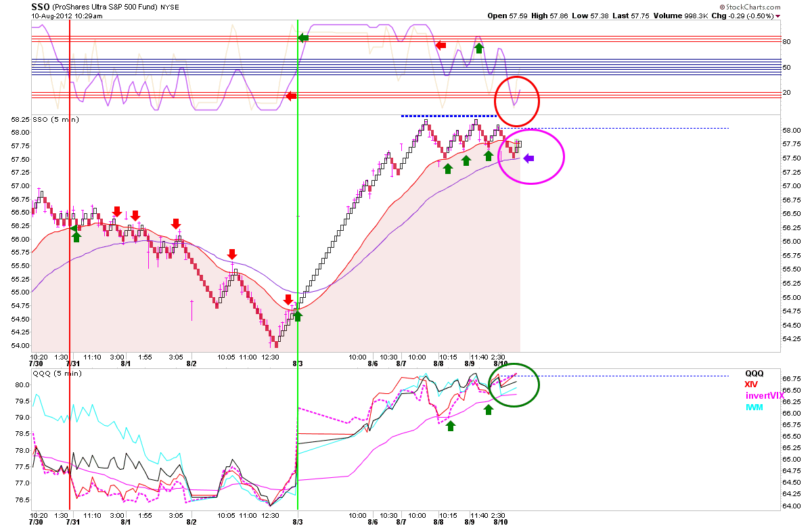Click the small red triangle after Chg
This screenshot has width=812, height=528.
click(777, 16)
